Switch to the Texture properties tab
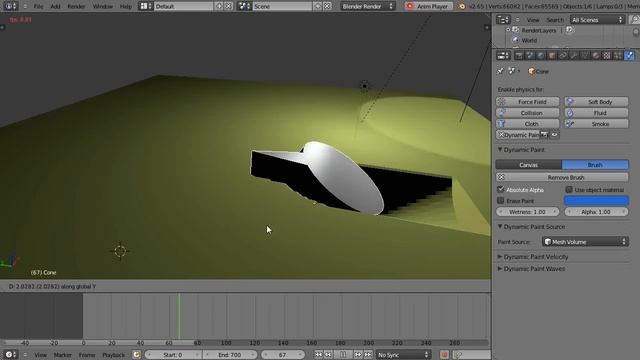The height and width of the screenshot is (360, 640). (607, 55)
